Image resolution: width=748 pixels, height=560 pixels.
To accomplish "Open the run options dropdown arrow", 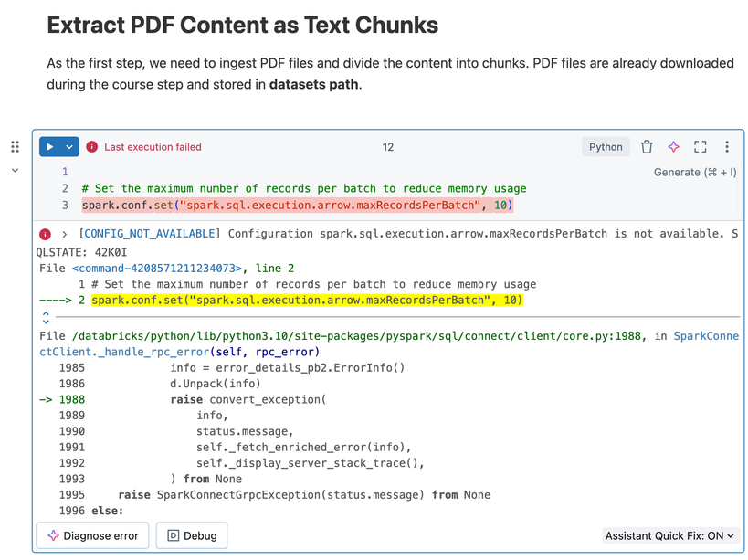I will (x=68, y=147).
